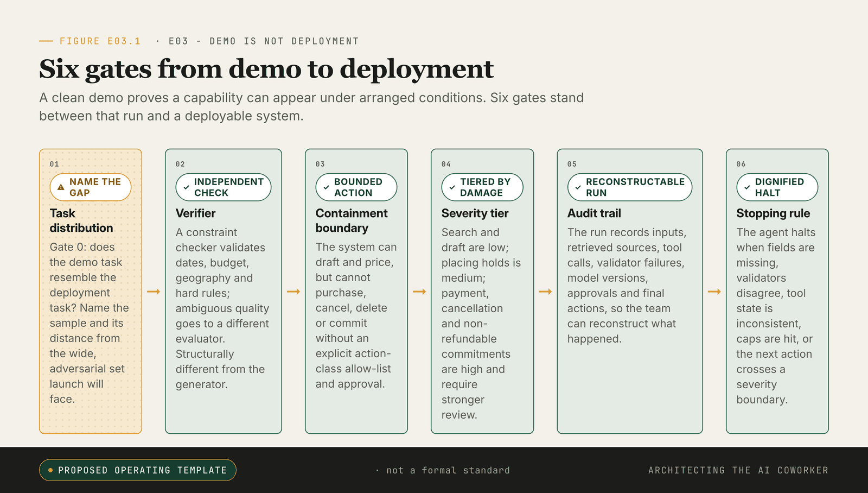The width and height of the screenshot is (868, 493).
Task: Click the 'Stopping rule' card title
Action: tap(773, 213)
